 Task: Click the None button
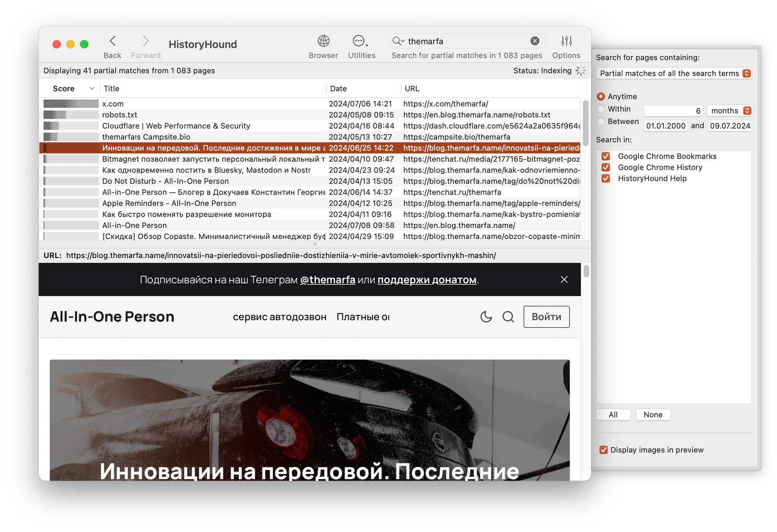point(653,415)
